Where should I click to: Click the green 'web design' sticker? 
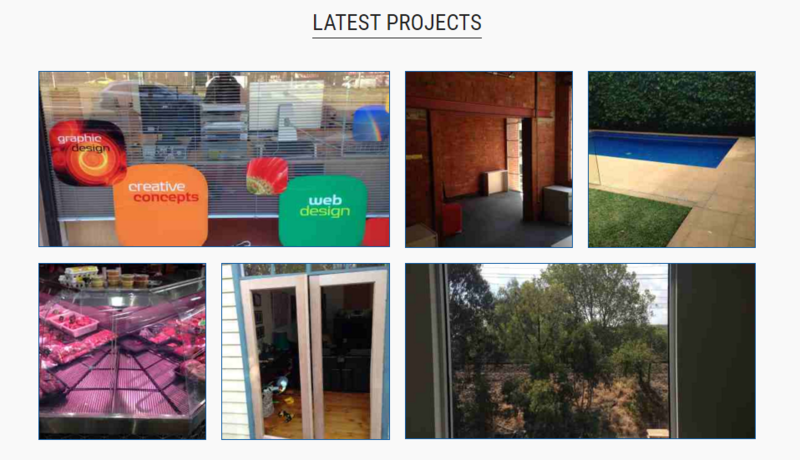(323, 210)
